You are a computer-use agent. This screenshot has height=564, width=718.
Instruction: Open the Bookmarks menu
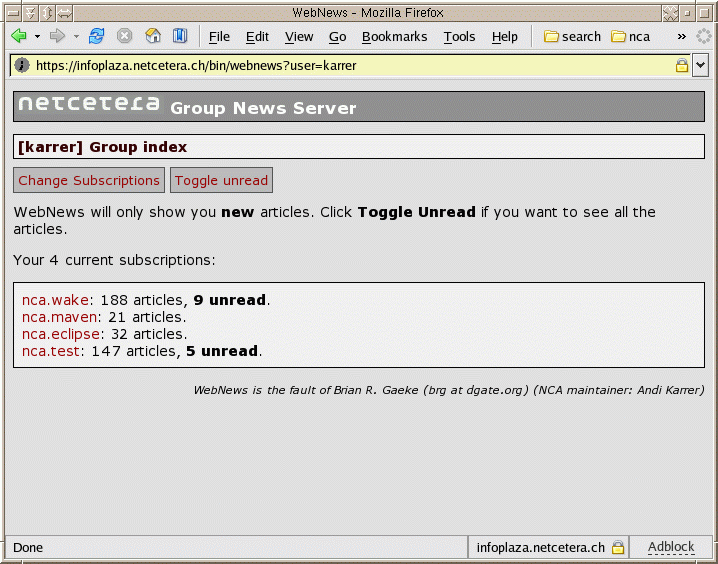point(394,37)
